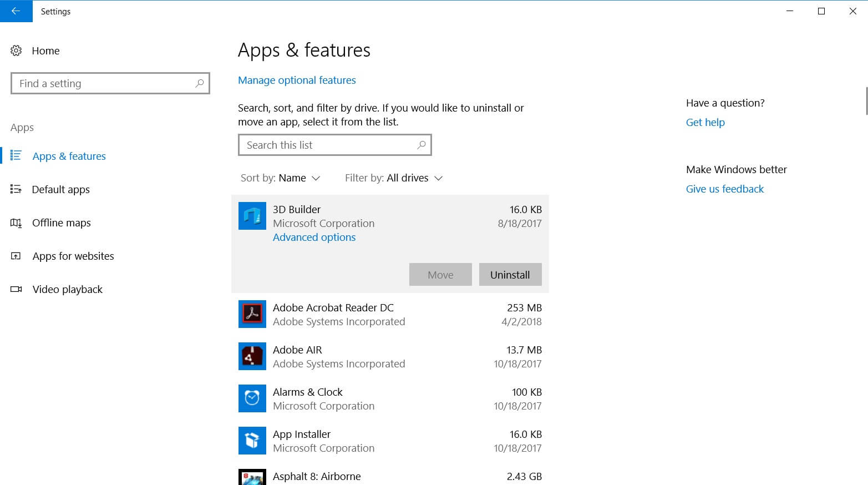This screenshot has width=868, height=485.
Task: Click the Asphalt 8: Airborne app icon
Action: pyautogui.click(x=252, y=477)
